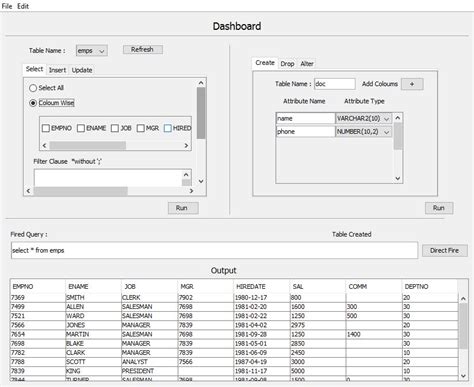Click down arrow of Output table scrollbar

(x=463, y=376)
